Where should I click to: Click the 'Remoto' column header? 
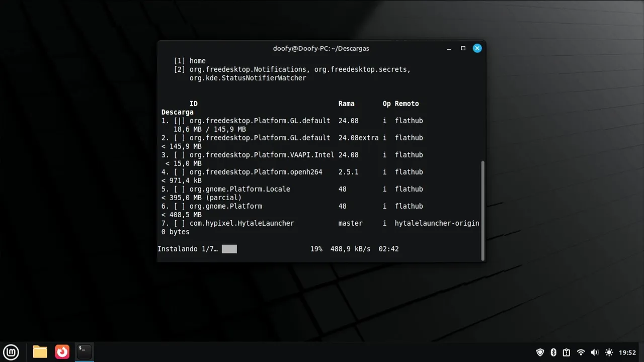coord(407,104)
